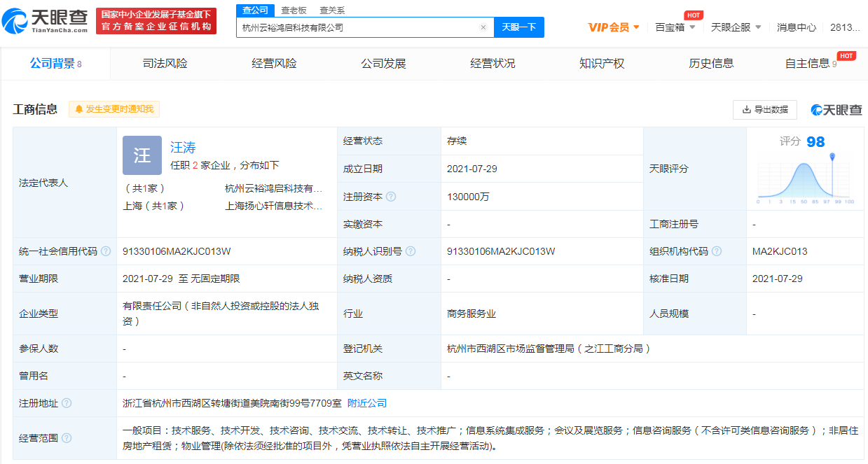Open the 百宝箱 dropdown menu
868x464 pixels.
(x=675, y=27)
